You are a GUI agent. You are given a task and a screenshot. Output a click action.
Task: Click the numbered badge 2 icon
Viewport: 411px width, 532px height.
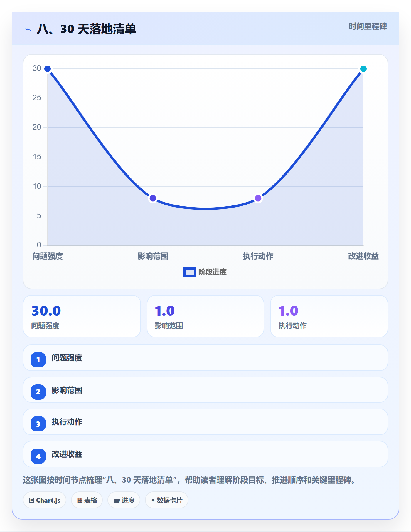coord(38,392)
